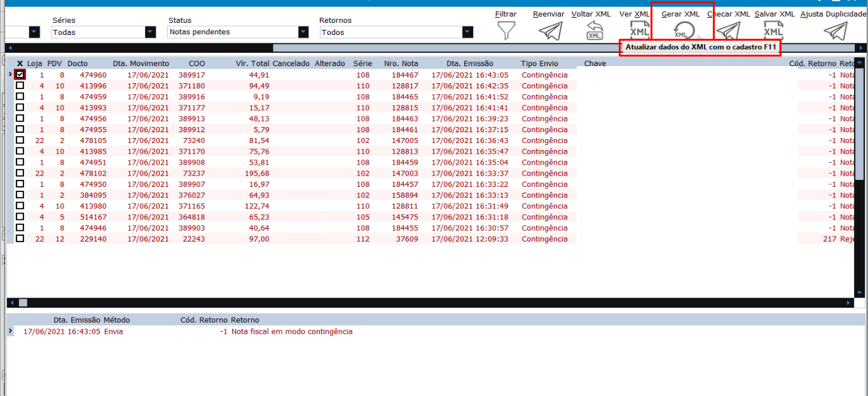
Task: Open the Retornos dropdown showing Todos
Action: tap(468, 32)
